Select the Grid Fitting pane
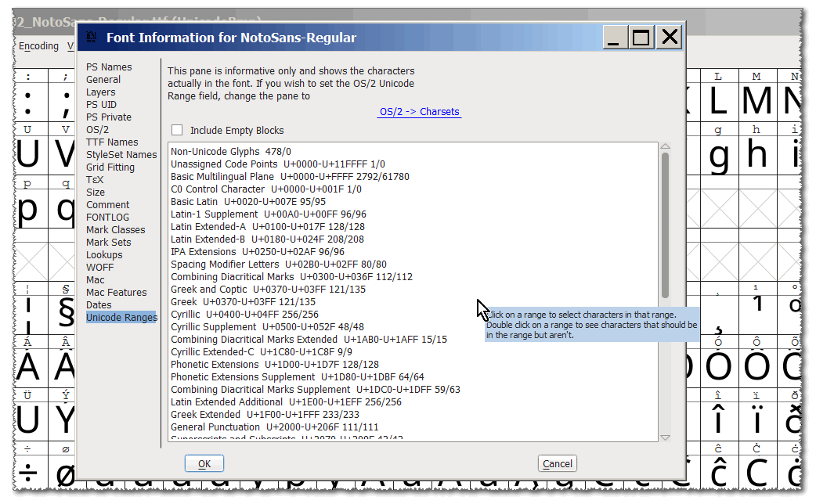 coord(110,167)
